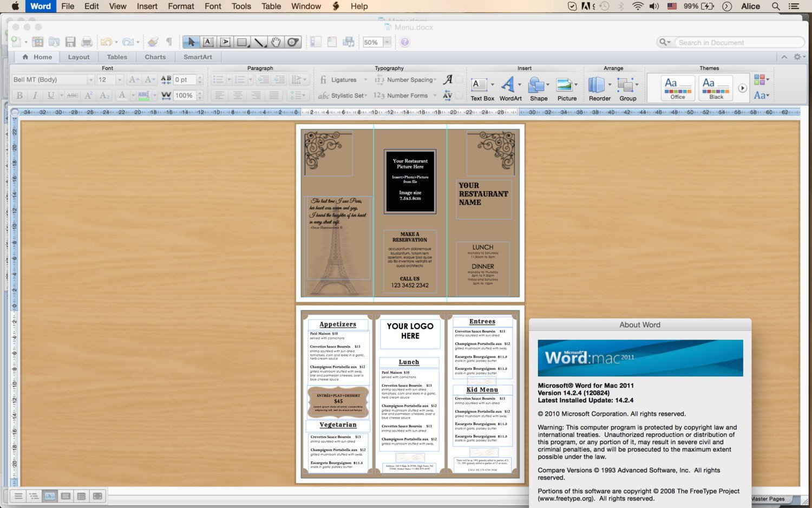Image resolution: width=812 pixels, height=508 pixels.
Task: Insert a WordArt object
Action: point(510,88)
